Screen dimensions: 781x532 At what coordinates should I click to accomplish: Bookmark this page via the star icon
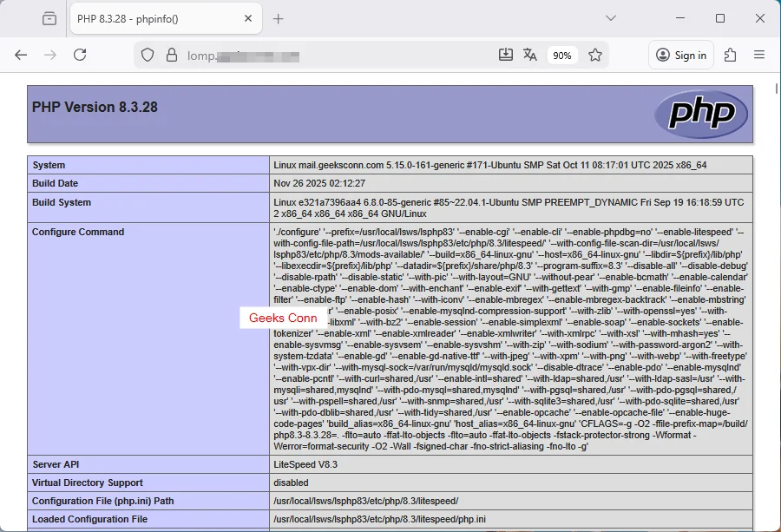pyautogui.click(x=595, y=54)
